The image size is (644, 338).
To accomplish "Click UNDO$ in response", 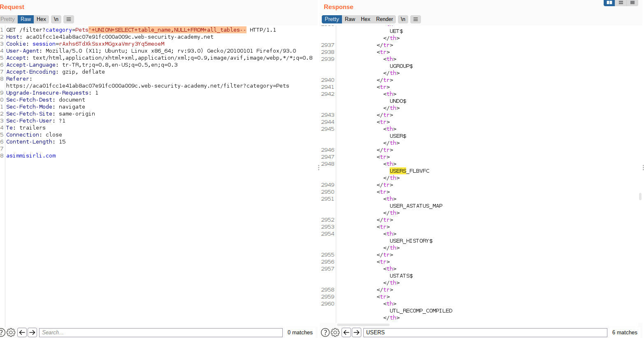I will (398, 101).
